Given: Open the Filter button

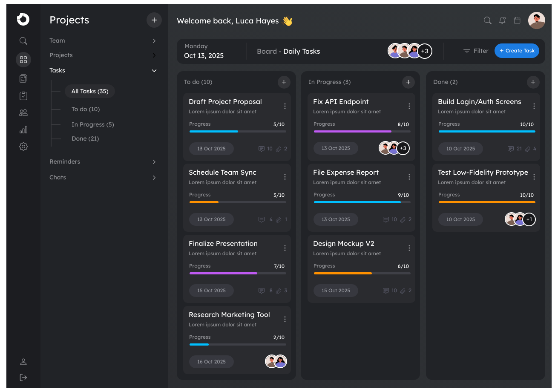Looking at the screenshot, I should click(476, 51).
